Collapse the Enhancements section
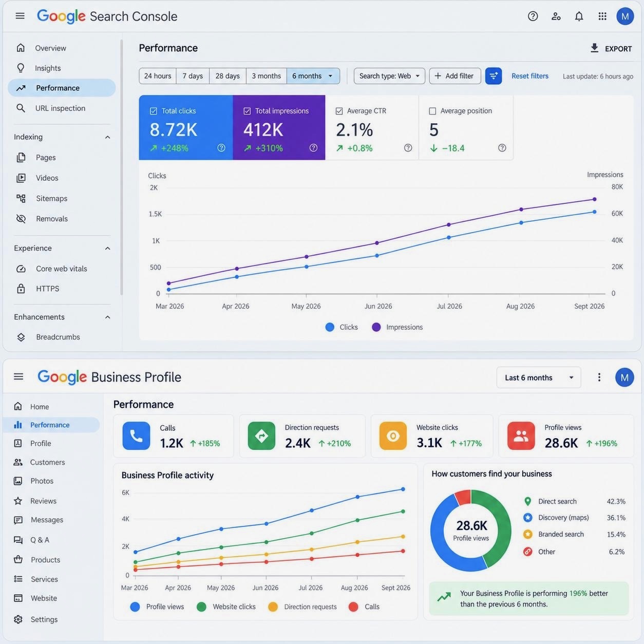 coord(107,317)
